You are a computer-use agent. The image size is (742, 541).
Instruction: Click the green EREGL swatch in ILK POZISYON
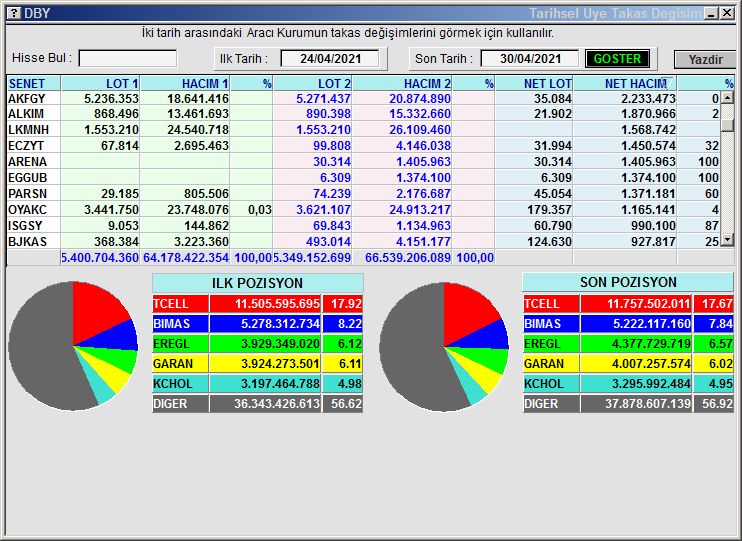[x=180, y=344]
